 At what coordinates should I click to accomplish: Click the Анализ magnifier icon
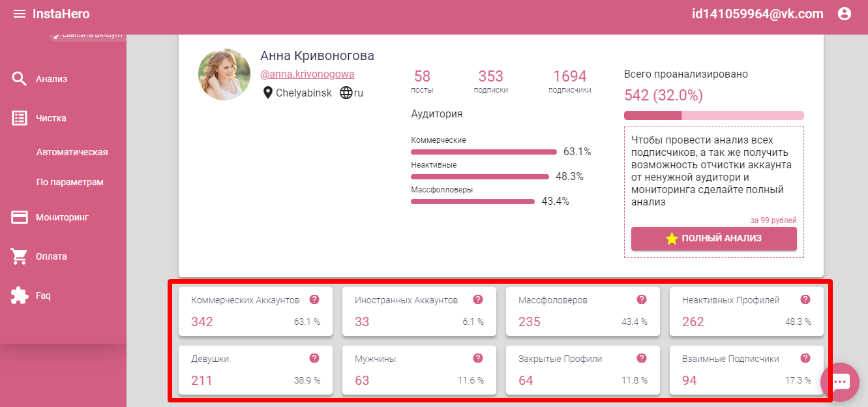[20, 79]
